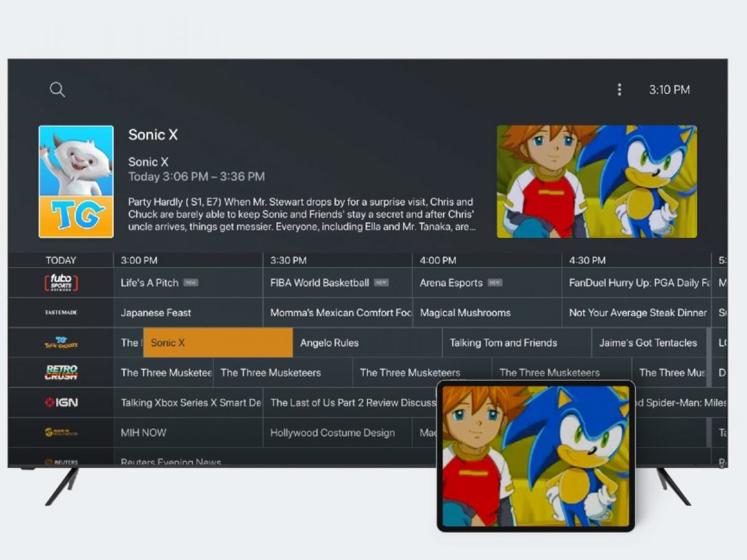This screenshot has height=560, width=747.
Task: Select the Made in Hollywood channel logo
Action: (61, 432)
